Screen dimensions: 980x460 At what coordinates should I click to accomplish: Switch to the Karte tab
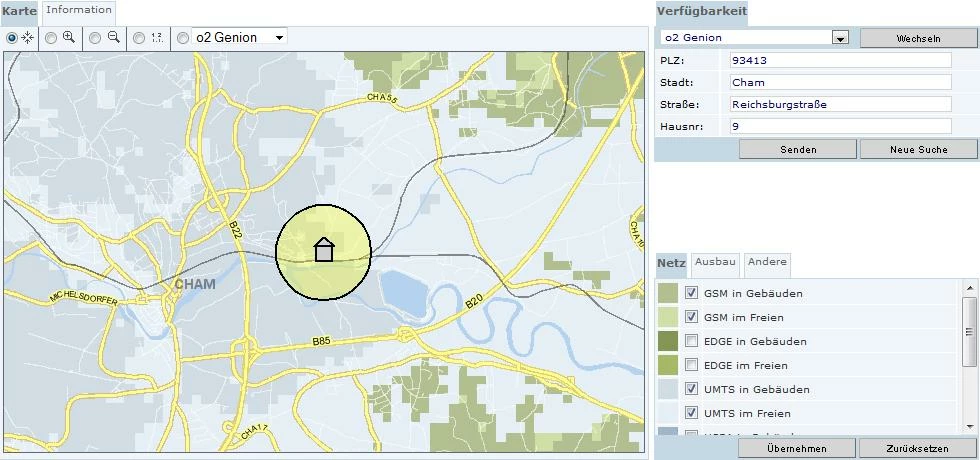[x=19, y=11]
